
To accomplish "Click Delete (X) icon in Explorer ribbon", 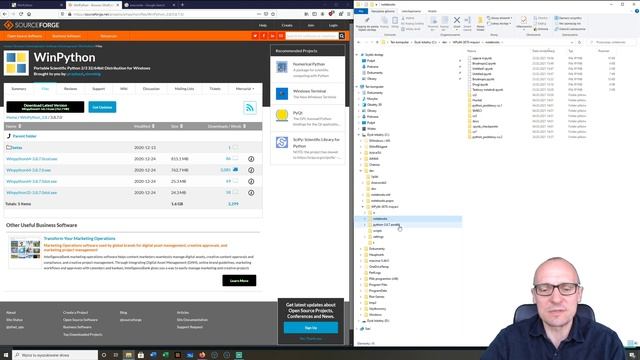I will click(x=457, y=21).
